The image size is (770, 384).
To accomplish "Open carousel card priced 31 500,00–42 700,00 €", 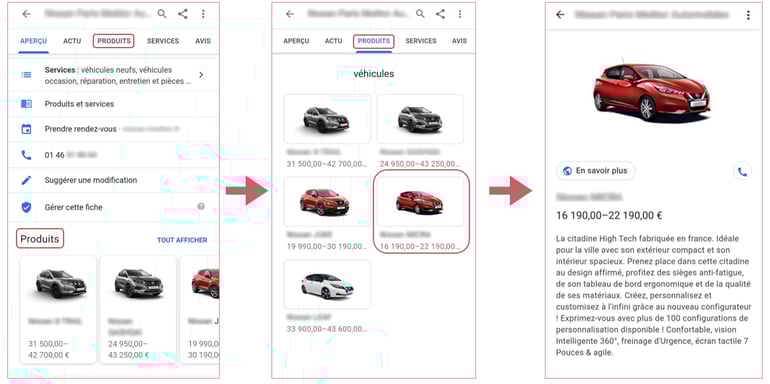I will pyautogui.click(x=58, y=309).
